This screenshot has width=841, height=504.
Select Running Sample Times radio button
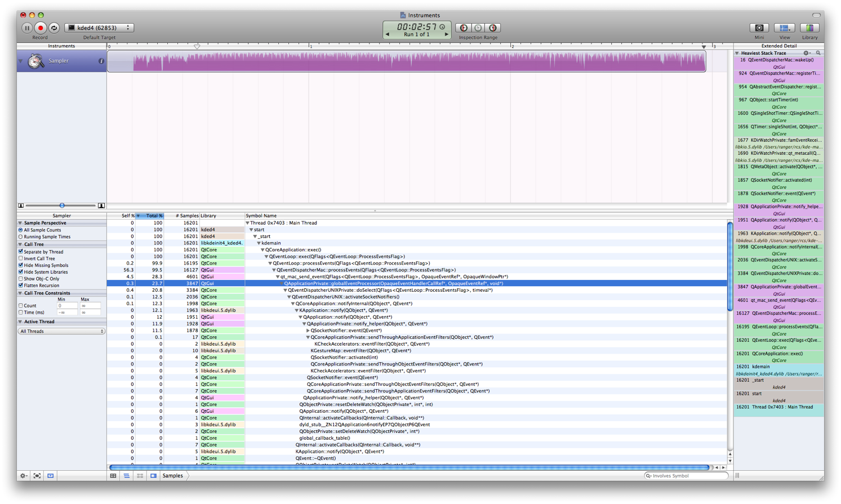(21, 237)
